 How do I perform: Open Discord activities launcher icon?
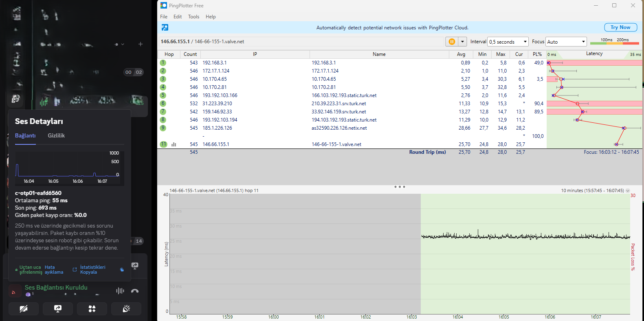point(92,309)
